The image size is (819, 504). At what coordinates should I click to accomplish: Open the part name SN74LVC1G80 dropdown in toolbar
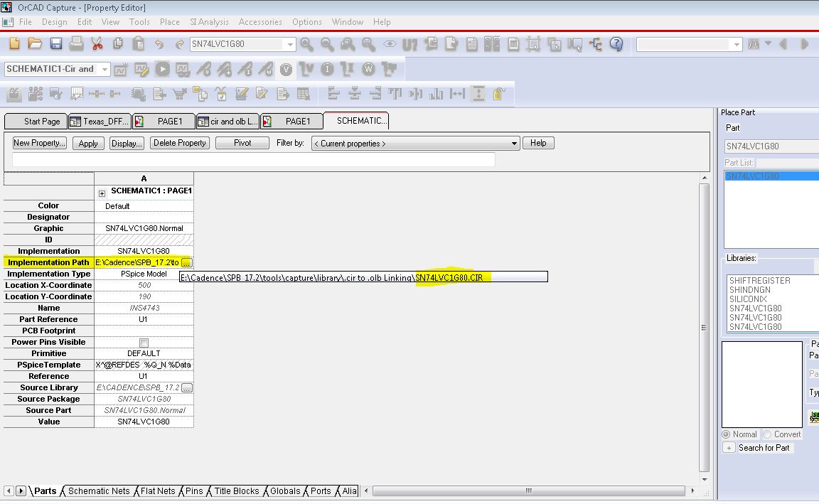[x=290, y=44]
